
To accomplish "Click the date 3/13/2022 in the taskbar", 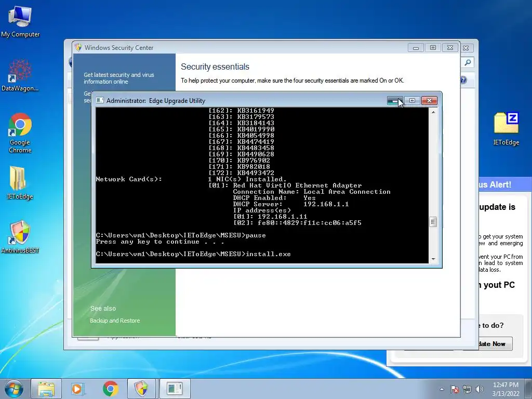I will tap(506, 394).
